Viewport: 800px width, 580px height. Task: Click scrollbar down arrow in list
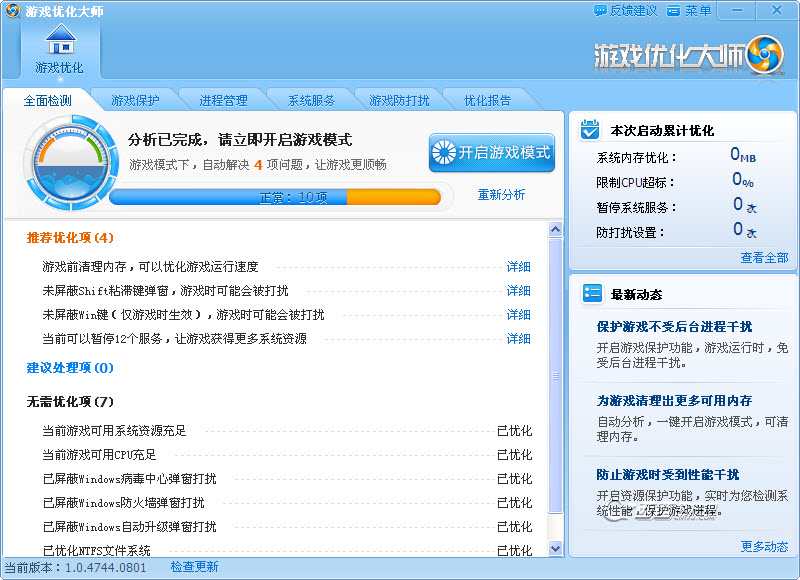[556, 548]
